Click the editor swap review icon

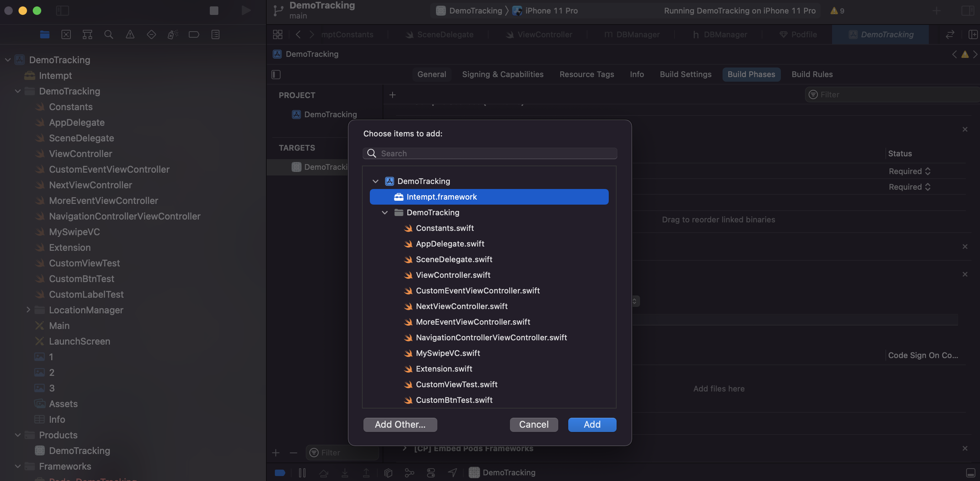pyautogui.click(x=950, y=34)
